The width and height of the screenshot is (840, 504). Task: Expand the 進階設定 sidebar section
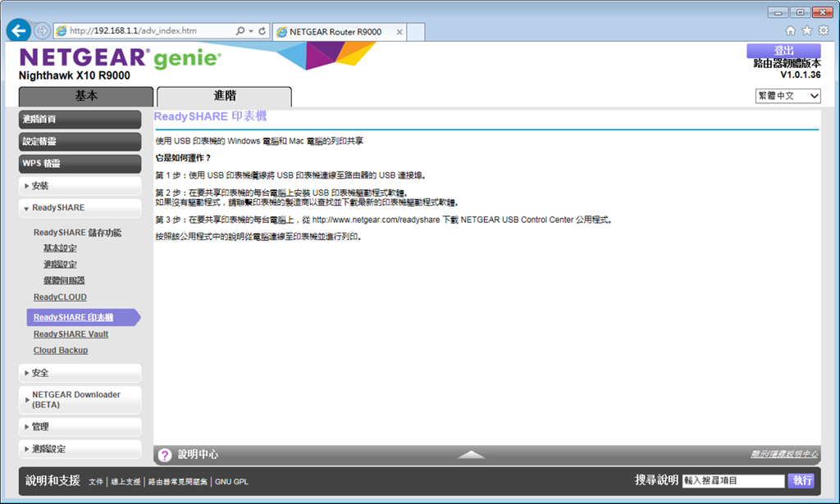pos(80,449)
